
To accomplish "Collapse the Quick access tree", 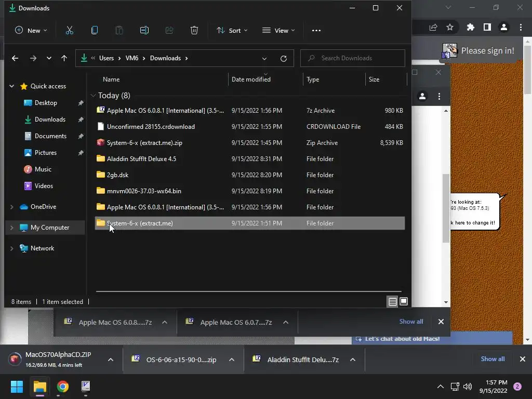I will [11, 86].
